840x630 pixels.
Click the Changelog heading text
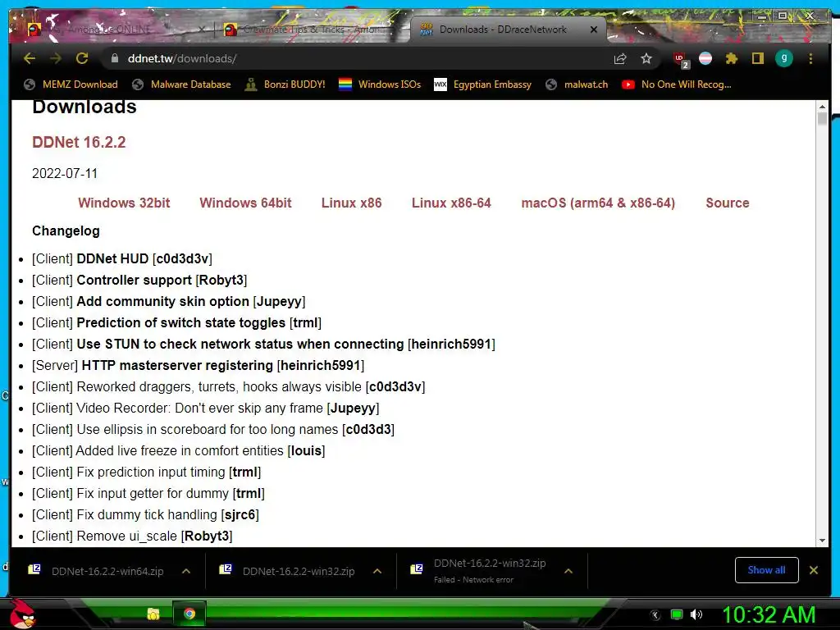point(66,231)
